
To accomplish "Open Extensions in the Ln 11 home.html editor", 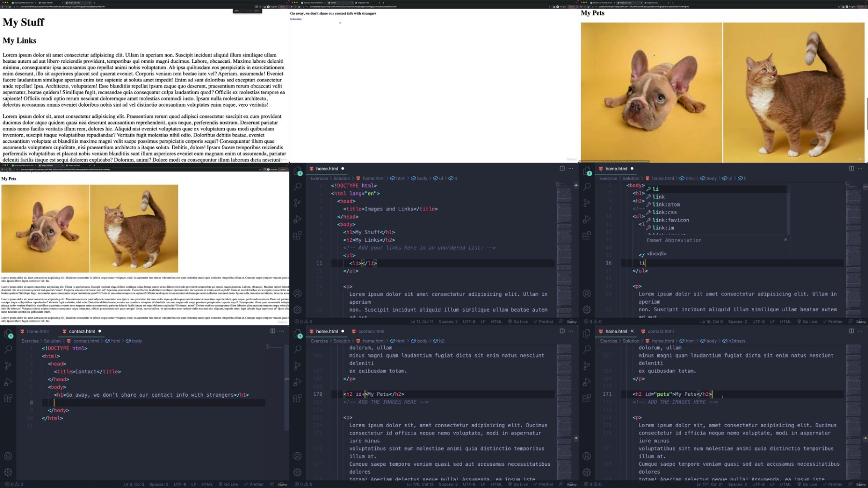I will click(x=298, y=236).
